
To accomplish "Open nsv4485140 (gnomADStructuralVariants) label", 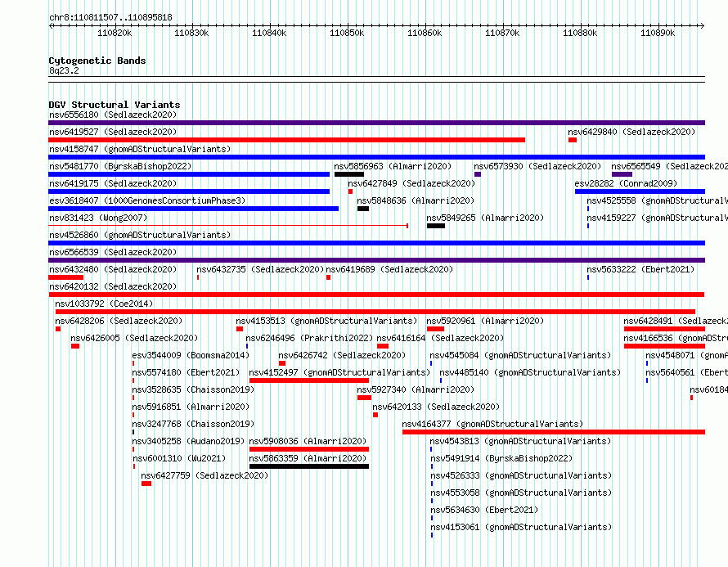I will pyautogui.click(x=530, y=372).
